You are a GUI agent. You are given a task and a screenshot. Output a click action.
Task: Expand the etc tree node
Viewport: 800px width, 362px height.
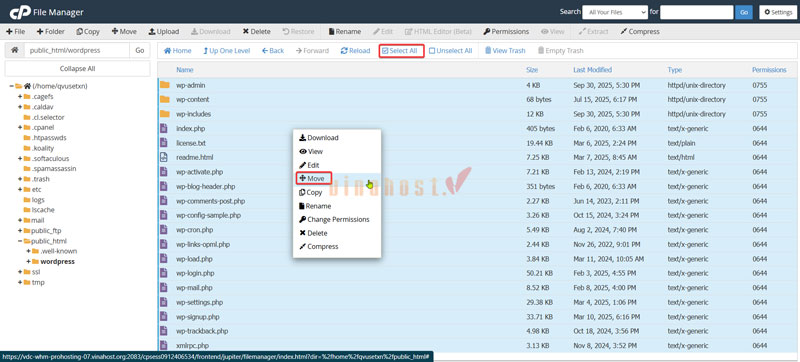[20, 189]
